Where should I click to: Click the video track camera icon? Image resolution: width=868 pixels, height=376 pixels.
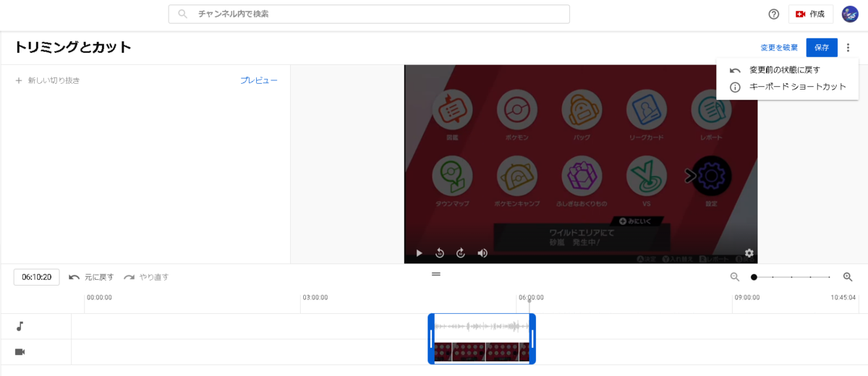point(20,352)
